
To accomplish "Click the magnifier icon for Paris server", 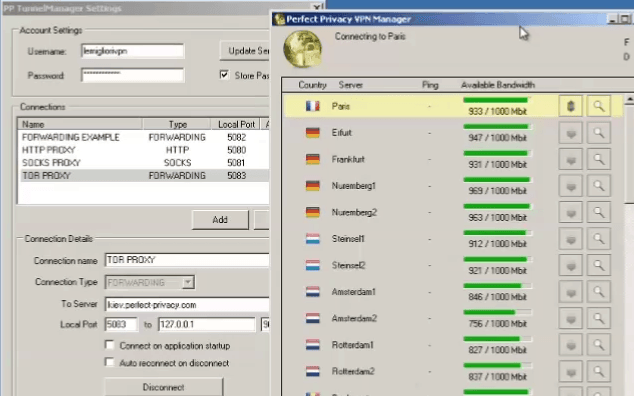I will [599, 106].
